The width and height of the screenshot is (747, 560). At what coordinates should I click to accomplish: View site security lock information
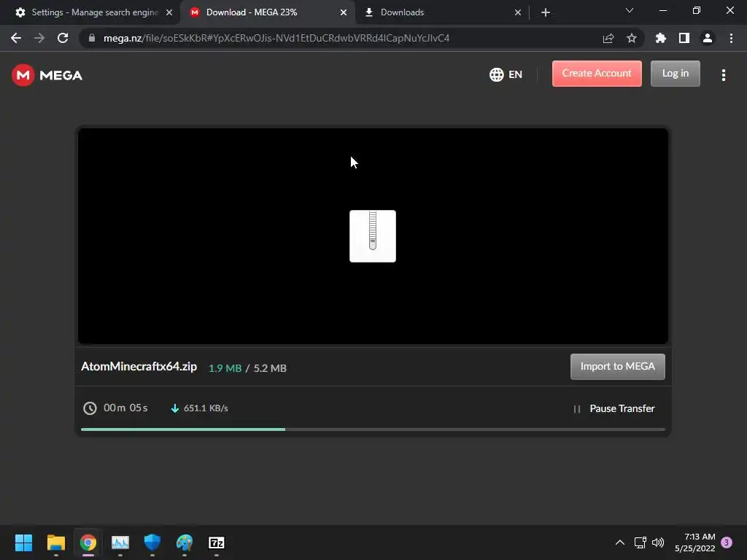(92, 38)
